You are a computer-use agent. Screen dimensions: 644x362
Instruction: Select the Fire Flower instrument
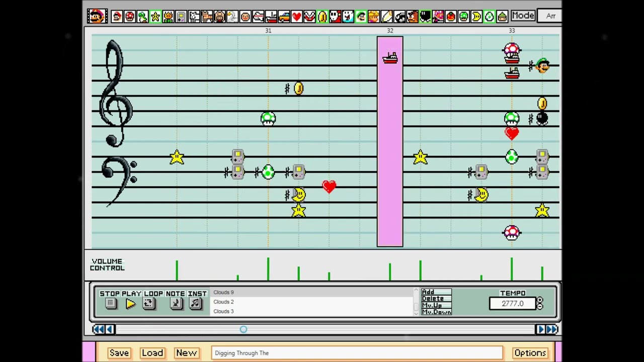point(168,17)
